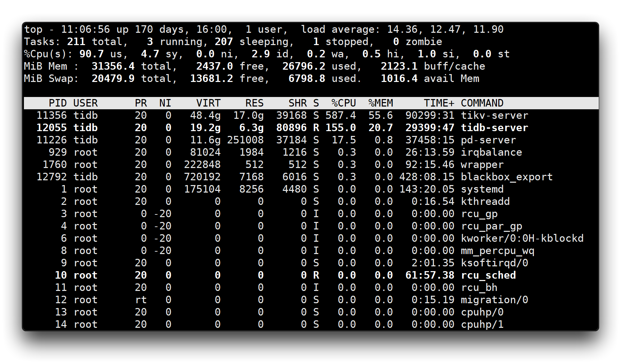Click the 17.0g resident memory value

tap(248, 115)
